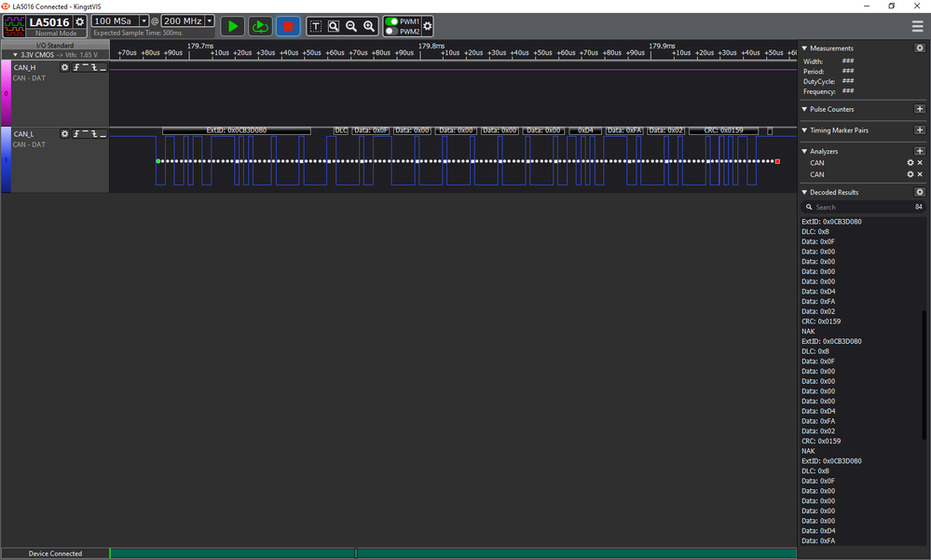Collapse the Decoded Results section
Viewport: 931px width, 560px height.
[804, 192]
